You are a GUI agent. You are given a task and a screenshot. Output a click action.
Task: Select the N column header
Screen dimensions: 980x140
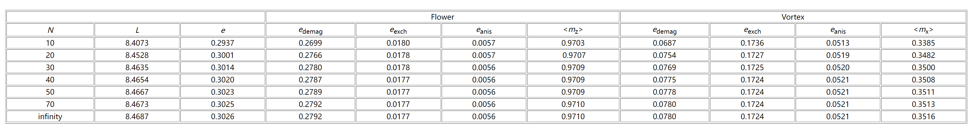(x=50, y=30)
